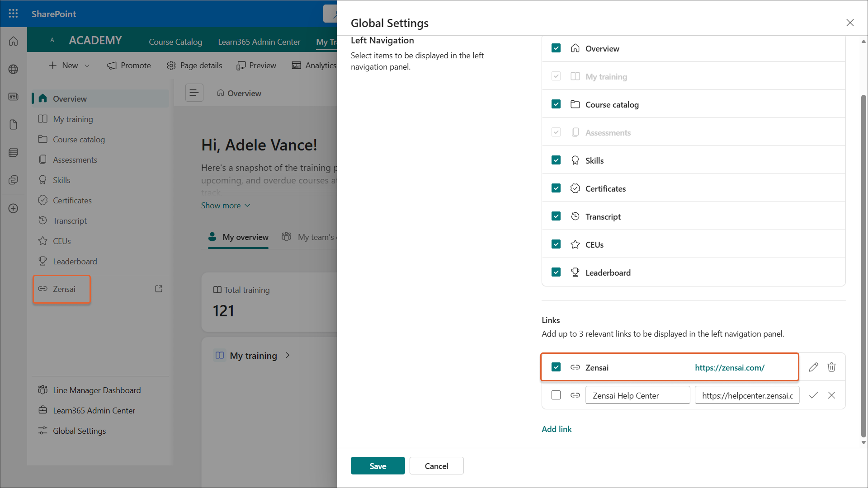Delete the Zensai link with trash icon

click(x=831, y=367)
